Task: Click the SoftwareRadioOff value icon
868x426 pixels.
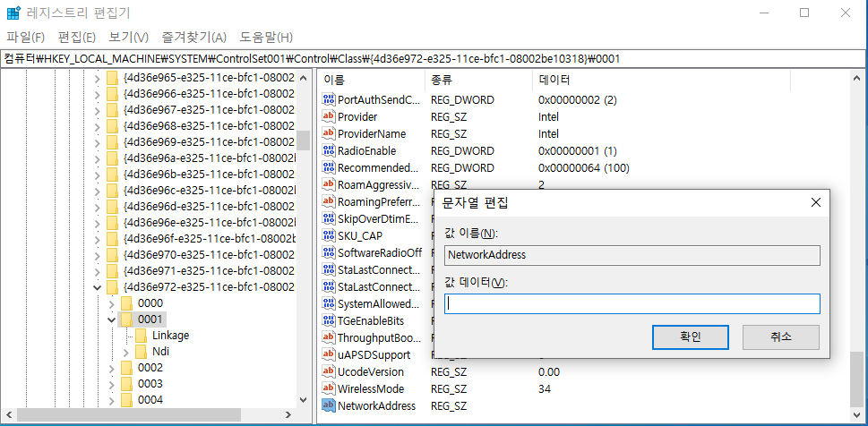Action: (x=329, y=253)
